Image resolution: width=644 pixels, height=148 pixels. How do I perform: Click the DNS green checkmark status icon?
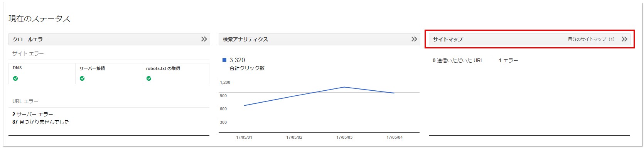click(15, 78)
